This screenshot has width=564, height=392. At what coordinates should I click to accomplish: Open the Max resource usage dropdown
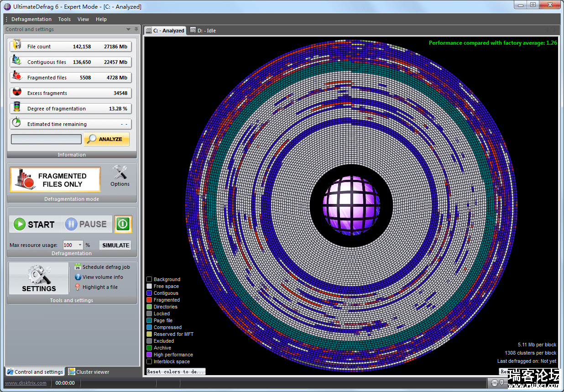80,245
